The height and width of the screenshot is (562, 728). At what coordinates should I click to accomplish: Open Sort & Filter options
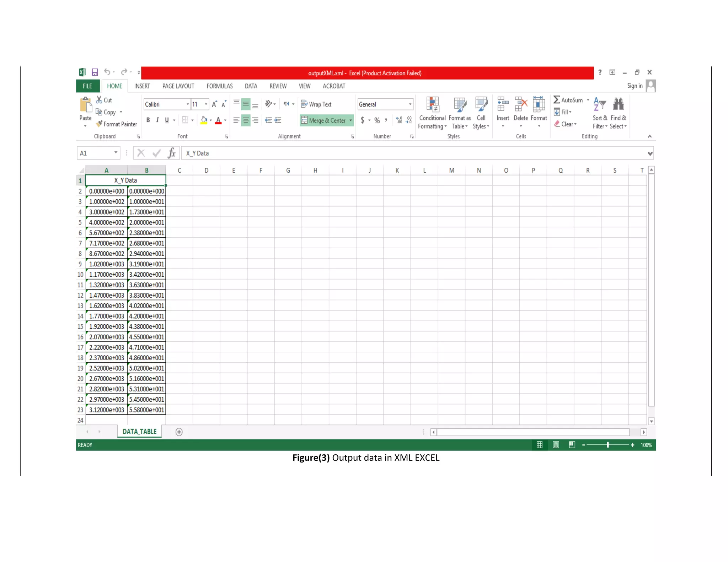pyautogui.click(x=600, y=113)
